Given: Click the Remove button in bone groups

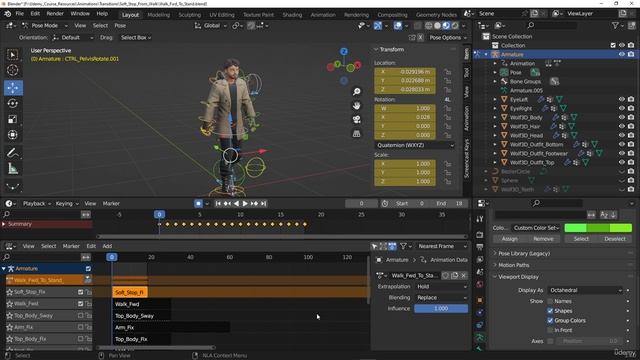Looking at the screenshot, I should pos(543,239).
